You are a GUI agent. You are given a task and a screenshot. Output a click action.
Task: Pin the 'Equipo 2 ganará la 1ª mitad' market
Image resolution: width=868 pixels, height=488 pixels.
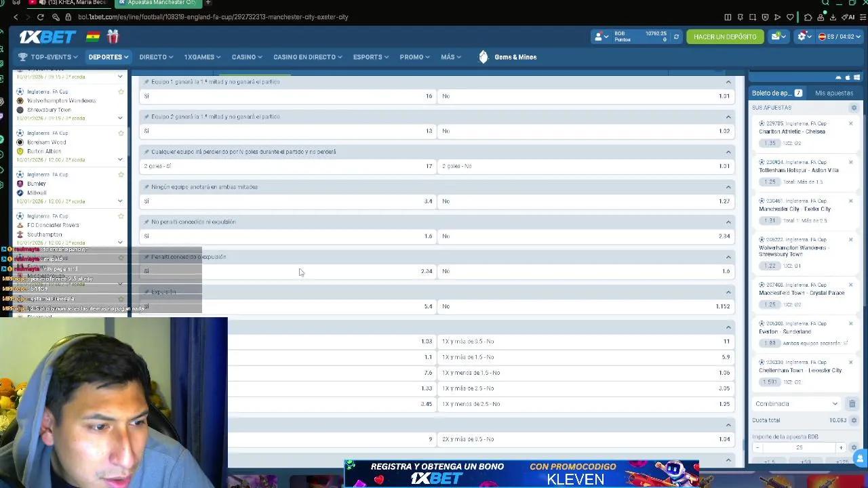(146, 117)
